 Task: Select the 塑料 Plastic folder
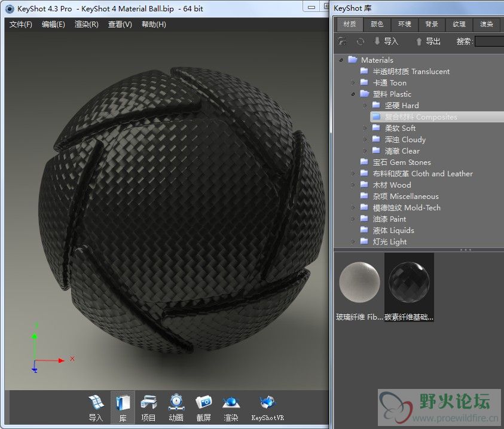[x=386, y=94]
